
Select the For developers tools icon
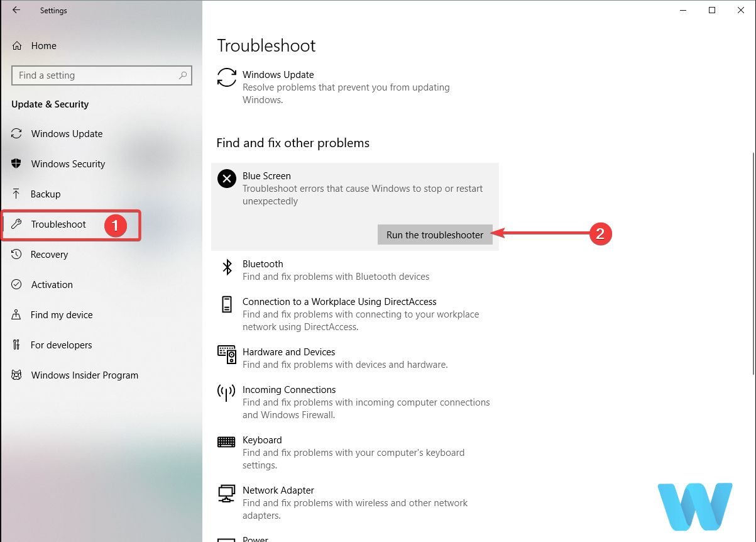click(17, 345)
